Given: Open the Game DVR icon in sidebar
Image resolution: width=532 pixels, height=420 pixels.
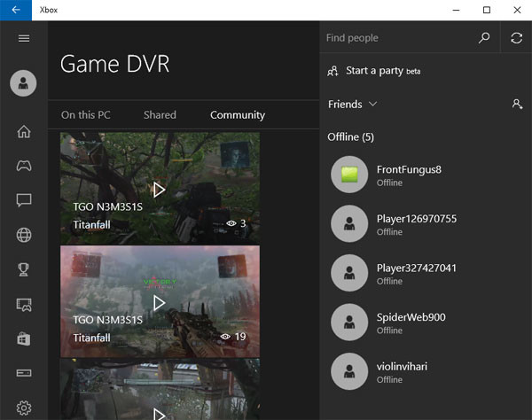Looking at the screenshot, I should [24, 305].
